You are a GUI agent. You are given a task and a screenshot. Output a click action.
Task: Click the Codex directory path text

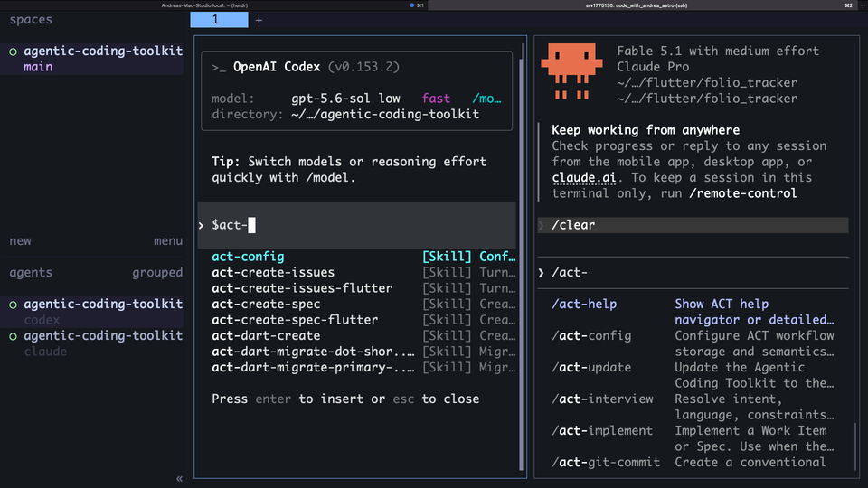click(x=385, y=115)
